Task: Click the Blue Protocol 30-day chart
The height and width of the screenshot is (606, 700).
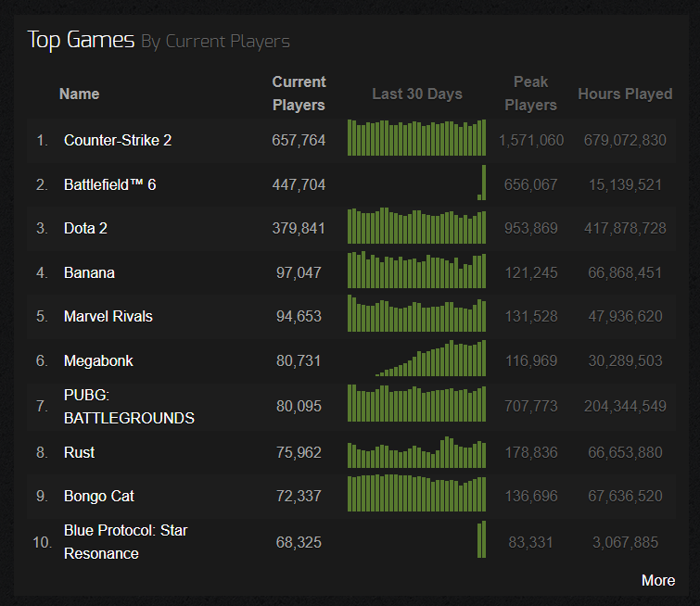Action: (416, 539)
